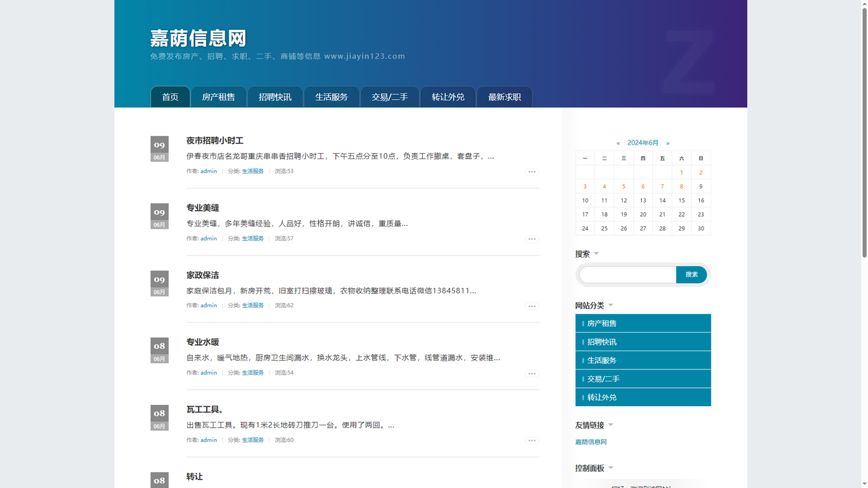This screenshot has height=488, width=868.
Task: Open the 生活服务 navigation tab
Action: [332, 97]
